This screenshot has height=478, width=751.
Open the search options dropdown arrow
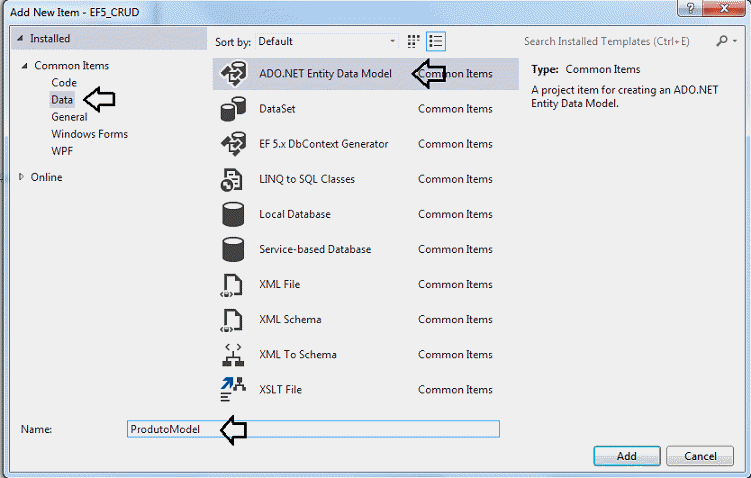[x=735, y=41]
